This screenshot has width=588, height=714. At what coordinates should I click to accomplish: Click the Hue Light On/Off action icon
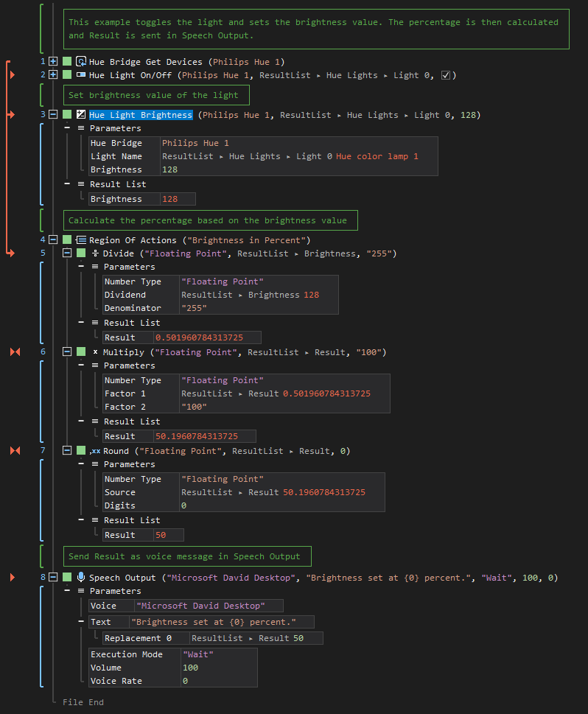coord(81,74)
